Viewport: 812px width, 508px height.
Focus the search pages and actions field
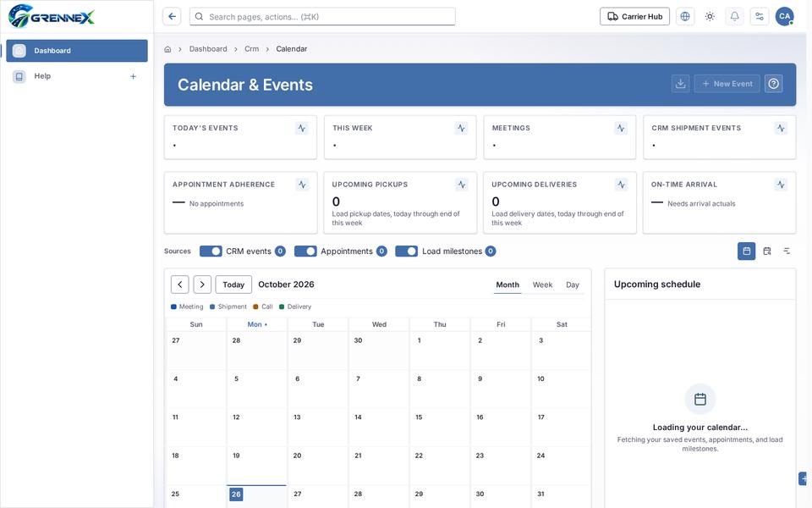click(322, 17)
